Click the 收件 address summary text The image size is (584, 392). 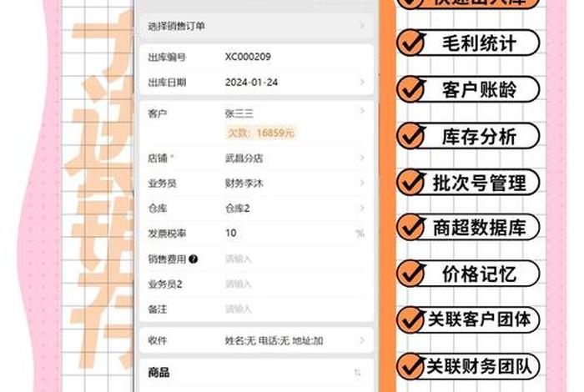coord(274,340)
